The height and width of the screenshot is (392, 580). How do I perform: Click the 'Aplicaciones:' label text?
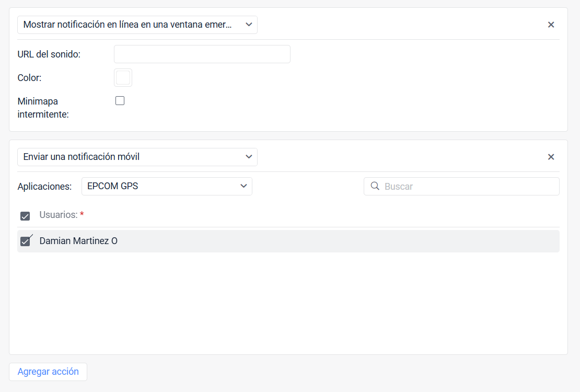pyautogui.click(x=44, y=187)
